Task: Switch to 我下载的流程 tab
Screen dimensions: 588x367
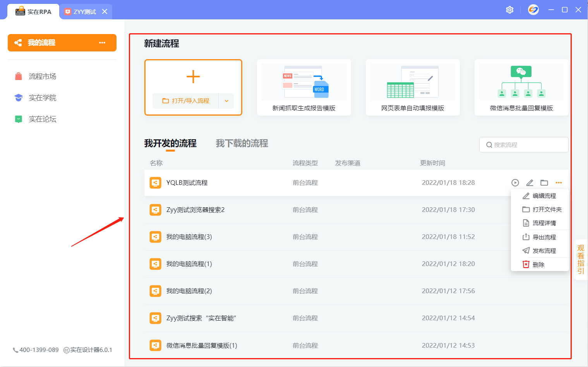Action: point(242,143)
